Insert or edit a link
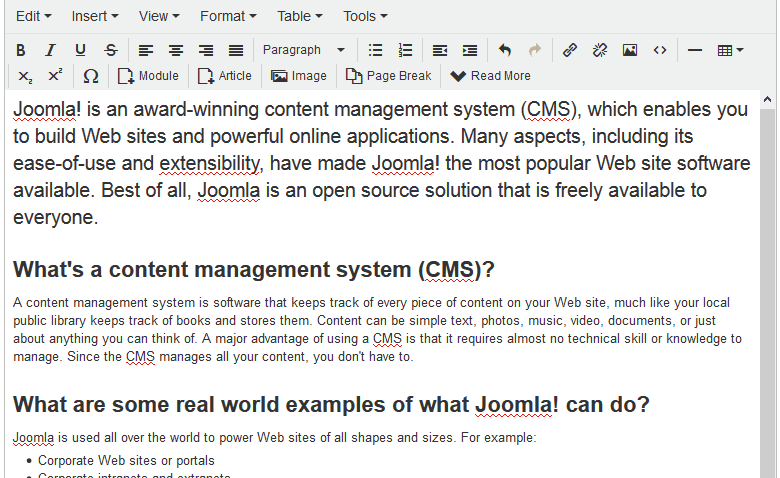 570,50
